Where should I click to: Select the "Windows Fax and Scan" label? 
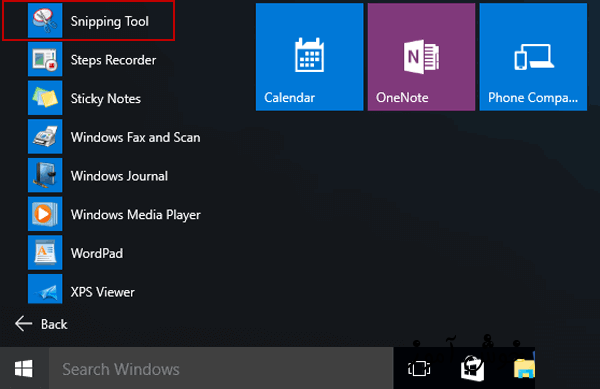135,137
